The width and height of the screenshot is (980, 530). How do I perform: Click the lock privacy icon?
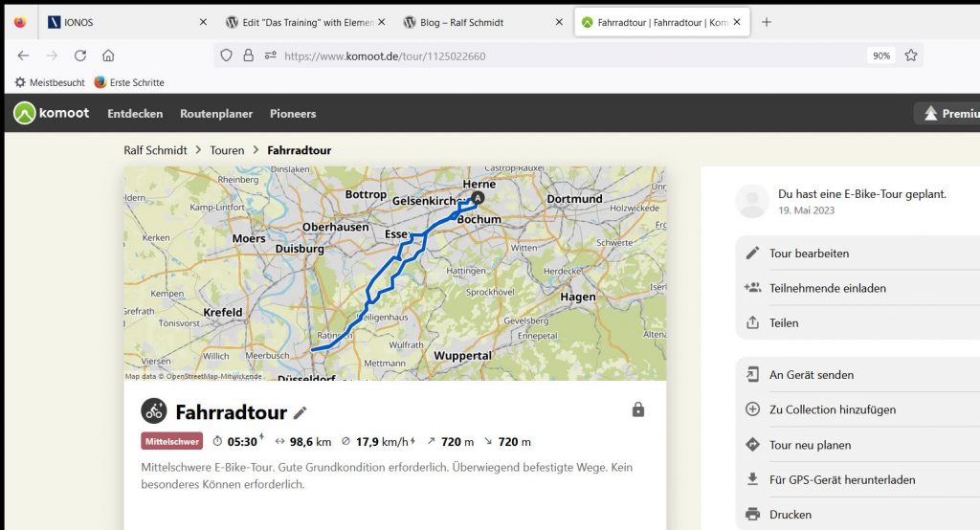pos(638,409)
